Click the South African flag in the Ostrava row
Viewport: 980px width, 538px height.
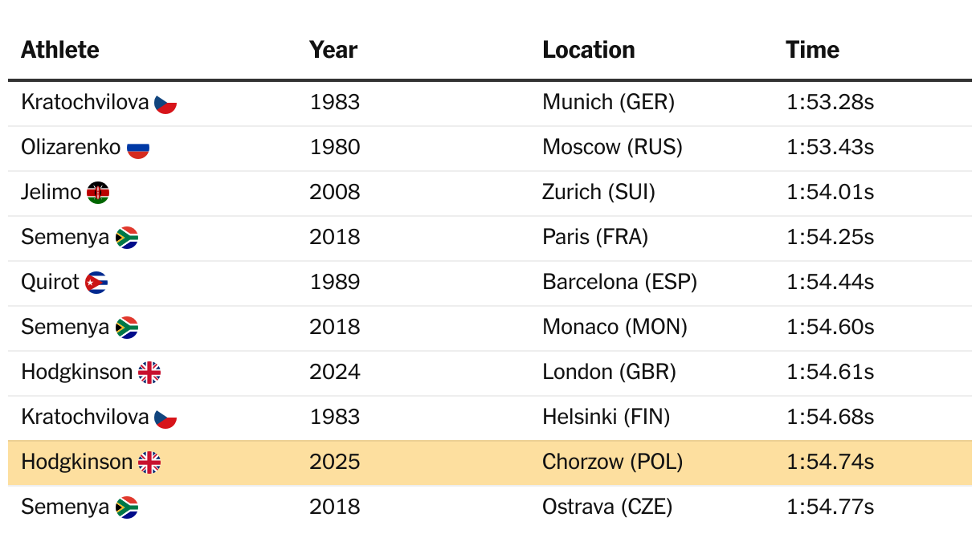point(127,507)
